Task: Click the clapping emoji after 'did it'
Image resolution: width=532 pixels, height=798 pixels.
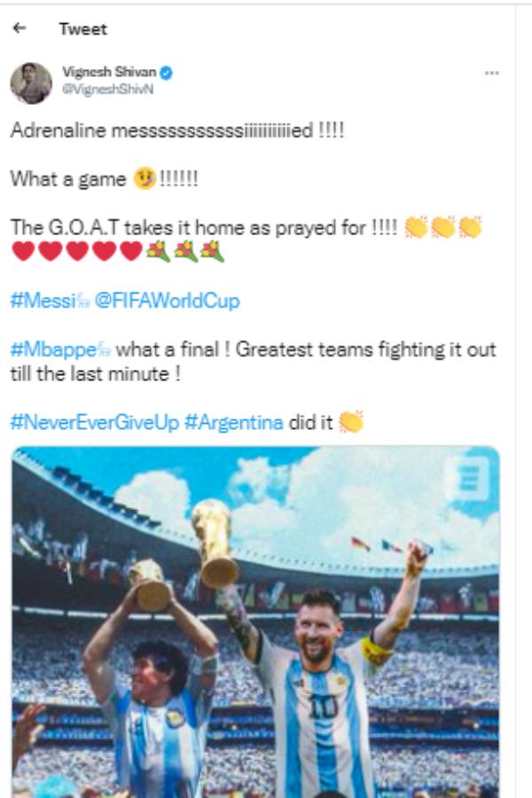Action: pyautogui.click(x=351, y=422)
